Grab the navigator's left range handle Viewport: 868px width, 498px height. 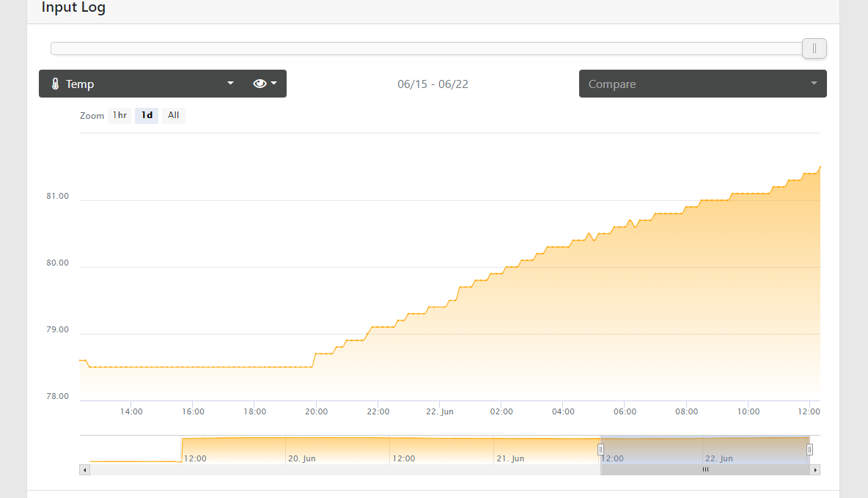pos(600,450)
